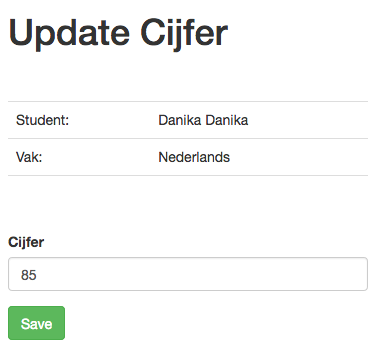Place cursor on the value 85
The height and width of the screenshot is (360, 392).
click(29, 275)
